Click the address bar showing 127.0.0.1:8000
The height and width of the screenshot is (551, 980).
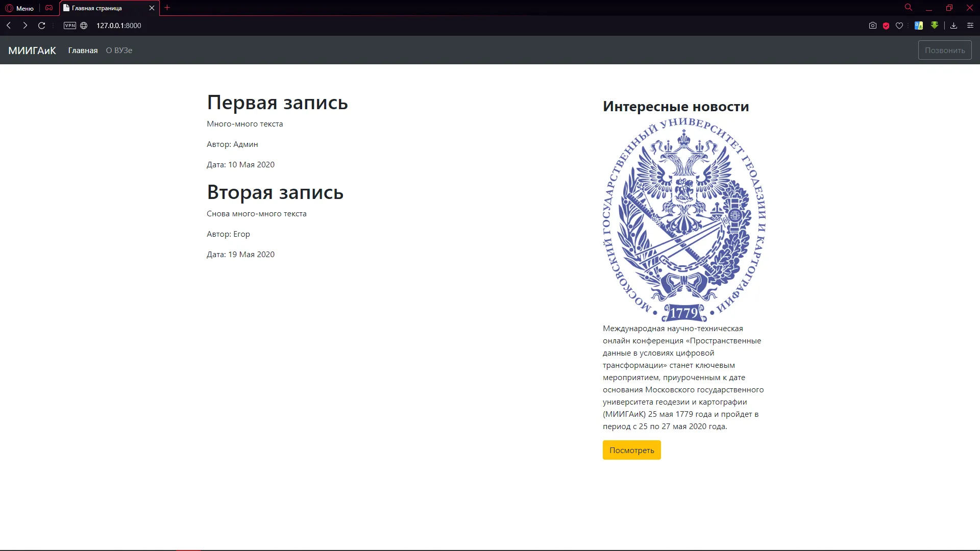coord(119,26)
